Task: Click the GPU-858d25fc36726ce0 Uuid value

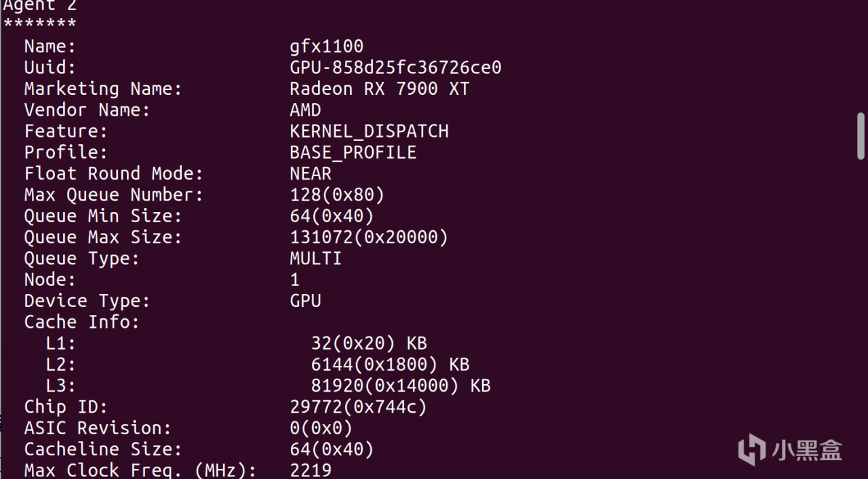Action: point(395,68)
